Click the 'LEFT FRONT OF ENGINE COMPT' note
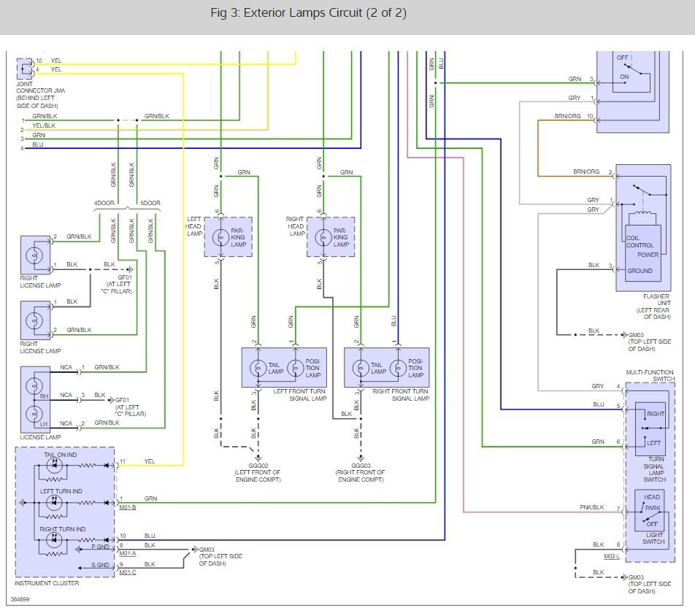The image size is (695, 616). pos(258,476)
